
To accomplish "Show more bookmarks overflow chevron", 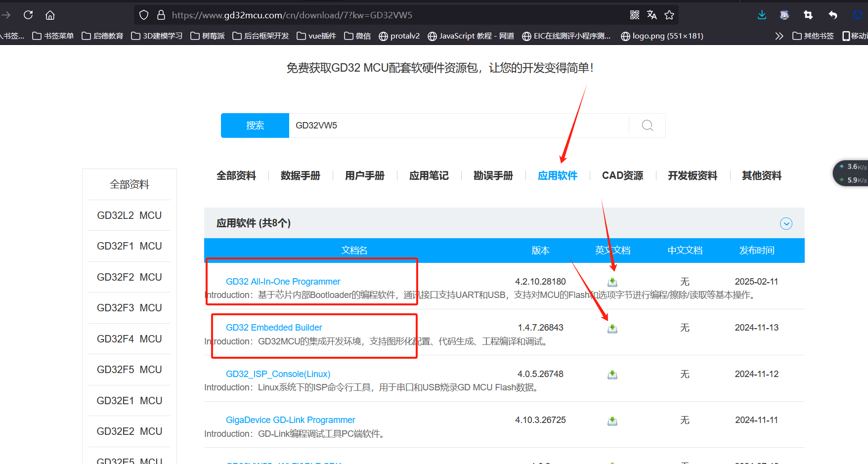I will click(x=779, y=36).
